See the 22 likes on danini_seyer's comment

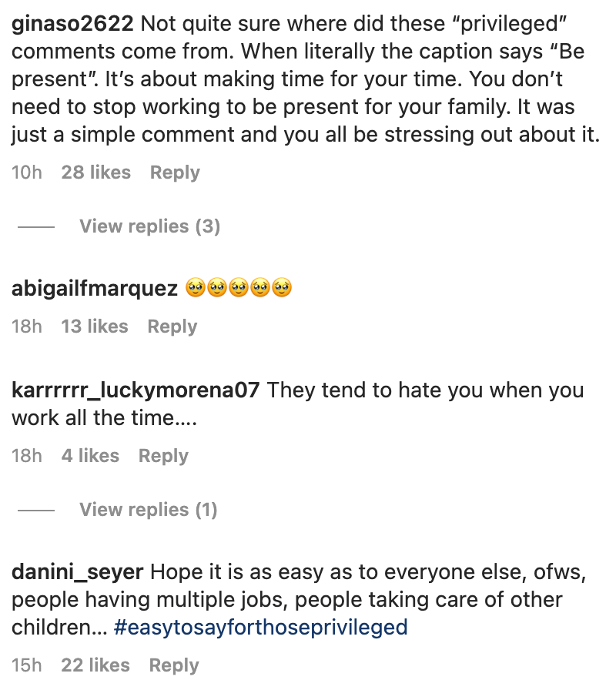tap(95, 665)
